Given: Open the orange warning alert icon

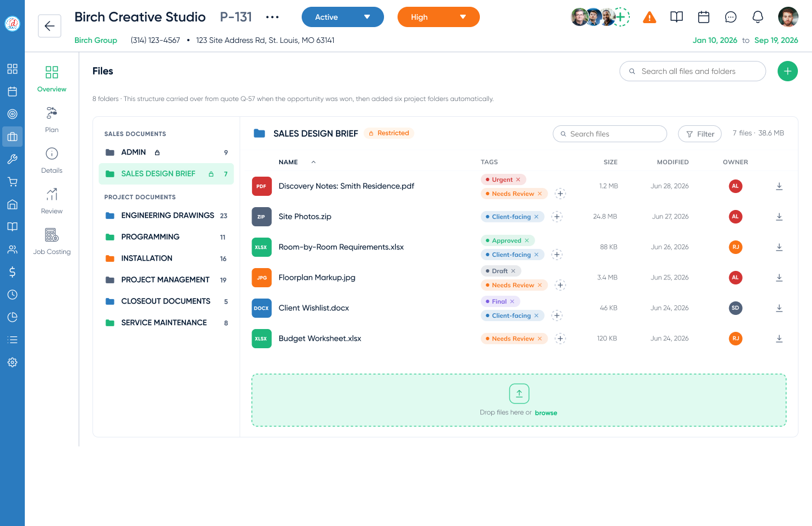Looking at the screenshot, I should [650, 17].
